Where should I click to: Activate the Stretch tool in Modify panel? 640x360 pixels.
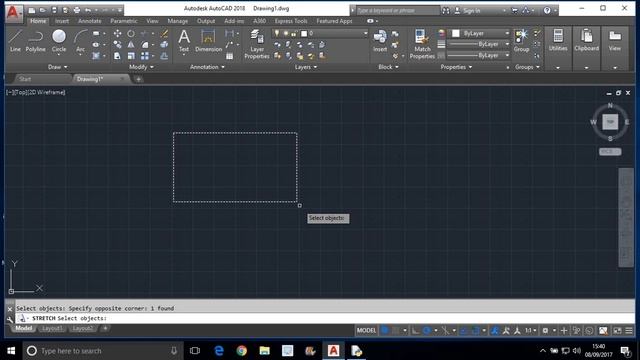pos(117,56)
